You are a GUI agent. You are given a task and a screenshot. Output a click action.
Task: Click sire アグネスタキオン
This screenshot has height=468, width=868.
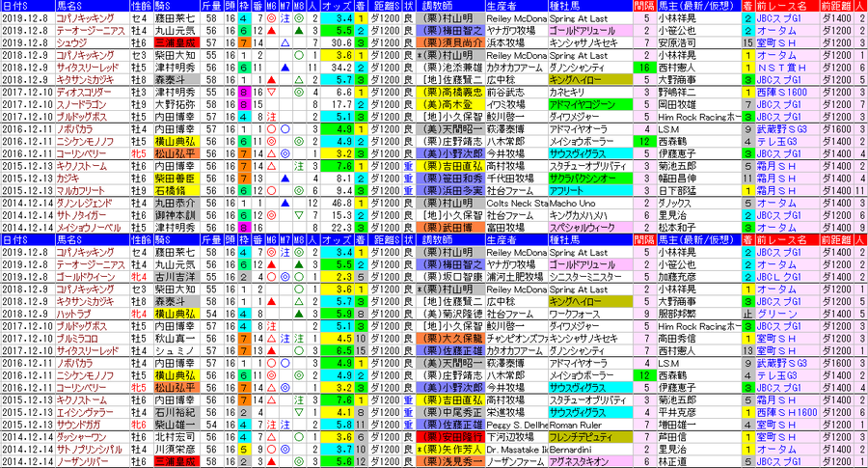pyautogui.click(x=579, y=461)
